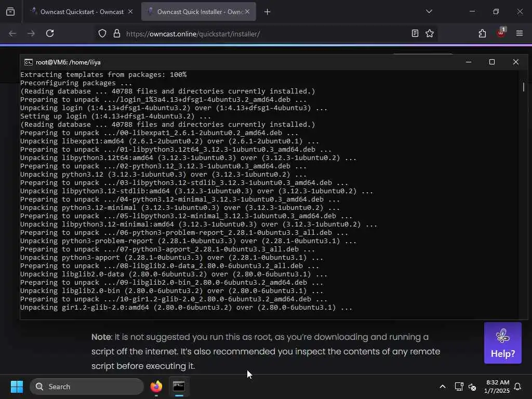Click 'root@VM6: /home/iliya' title text

coord(68,62)
